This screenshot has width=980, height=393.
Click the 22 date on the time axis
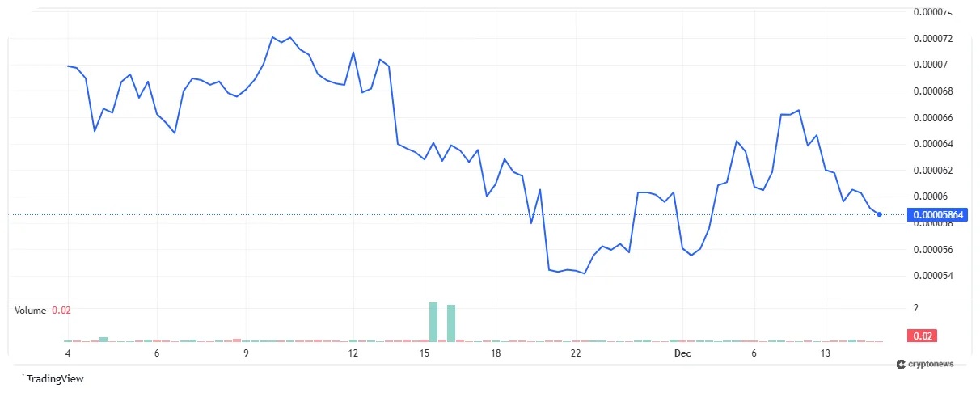coord(576,353)
